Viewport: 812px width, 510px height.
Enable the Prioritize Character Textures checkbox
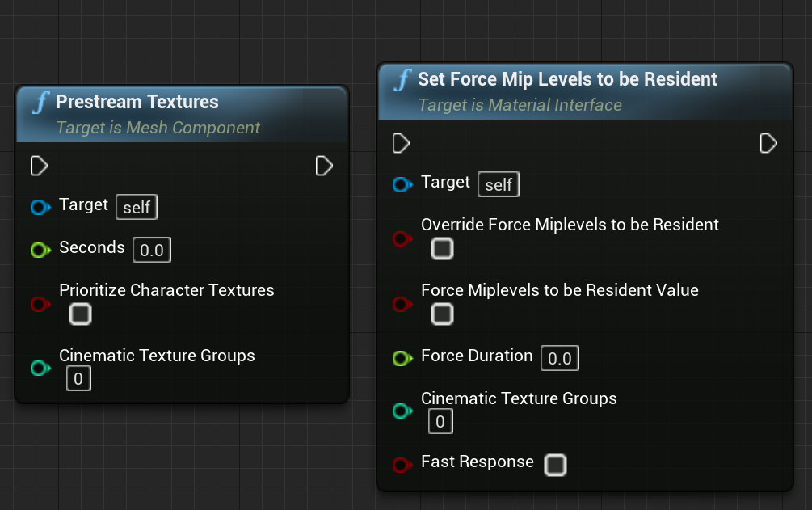pyautogui.click(x=79, y=315)
